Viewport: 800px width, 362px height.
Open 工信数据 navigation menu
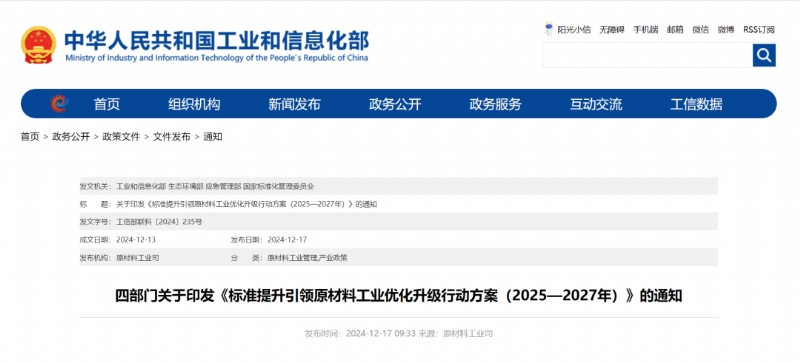[696, 104]
